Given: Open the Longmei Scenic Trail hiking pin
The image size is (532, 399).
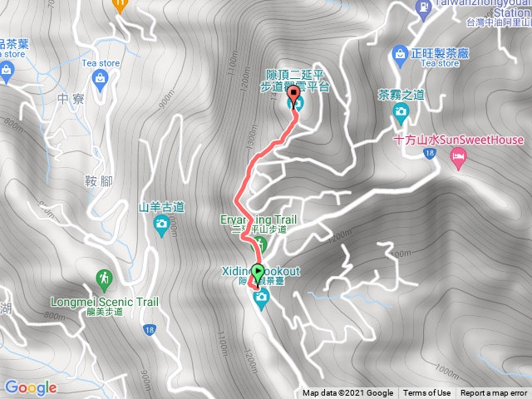Looking at the screenshot, I should pos(104,280).
